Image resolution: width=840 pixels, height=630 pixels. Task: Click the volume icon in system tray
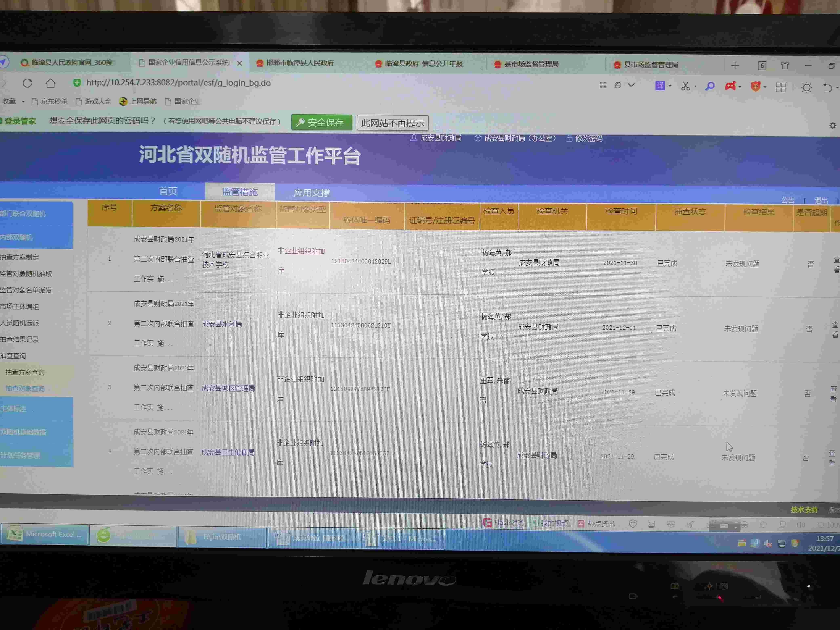click(x=768, y=543)
